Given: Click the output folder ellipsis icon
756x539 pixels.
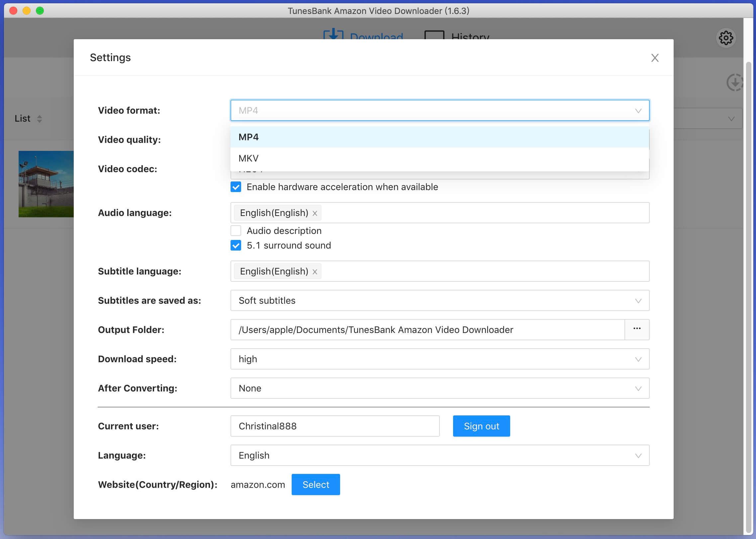Looking at the screenshot, I should click(637, 329).
